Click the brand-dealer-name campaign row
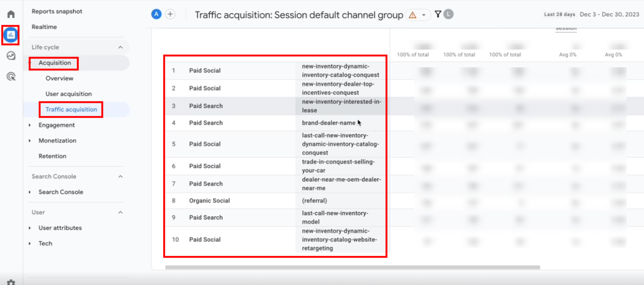Viewport: 644px width, 285px height. point(328,123)
